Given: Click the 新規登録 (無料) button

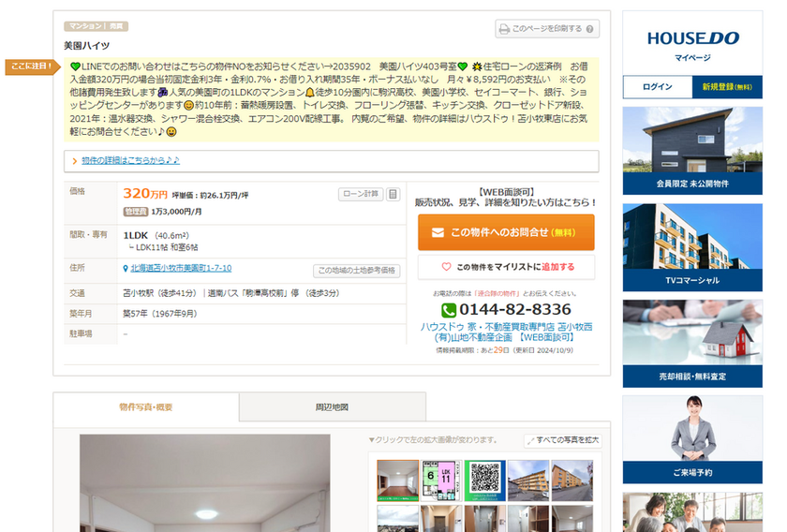Looking at the screenshot, I should click(x=727, y=87).
